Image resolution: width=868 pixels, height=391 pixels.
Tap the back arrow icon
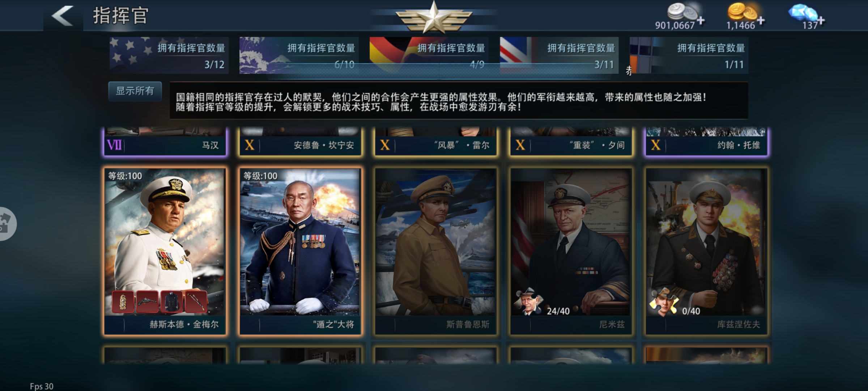(63, 16)
